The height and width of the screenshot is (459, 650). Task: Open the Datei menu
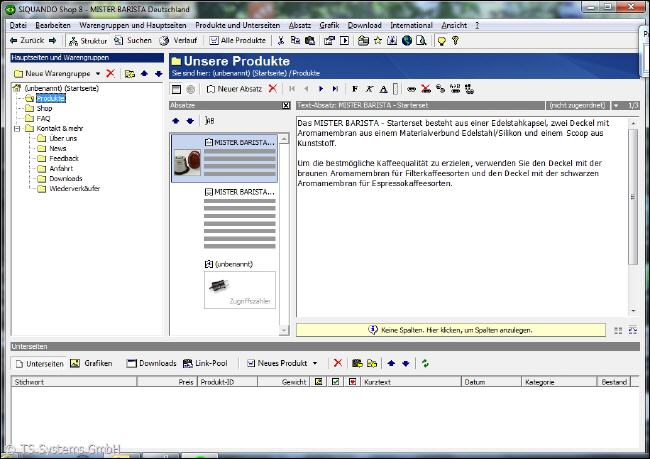tap(18, 25)
